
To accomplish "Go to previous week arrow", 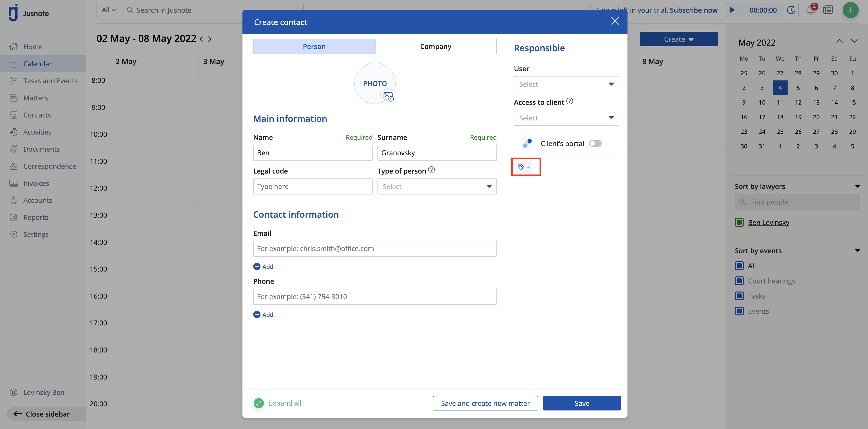I will coord(202,39).
